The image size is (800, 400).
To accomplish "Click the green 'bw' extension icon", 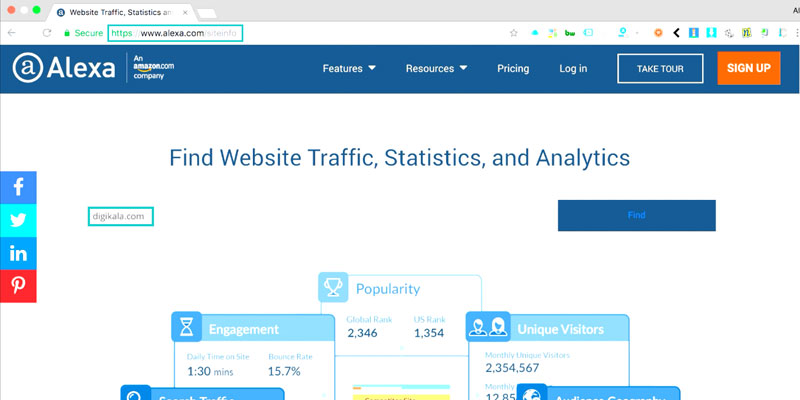I will [x=570, y=33].
